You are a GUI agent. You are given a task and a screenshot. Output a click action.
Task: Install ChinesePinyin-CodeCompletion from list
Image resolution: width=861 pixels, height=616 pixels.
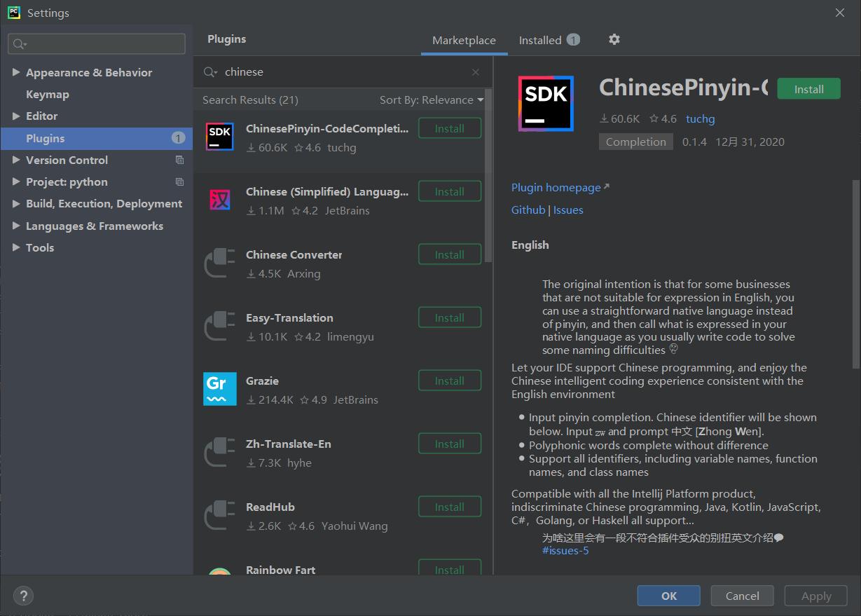click(x=450, y=128)
